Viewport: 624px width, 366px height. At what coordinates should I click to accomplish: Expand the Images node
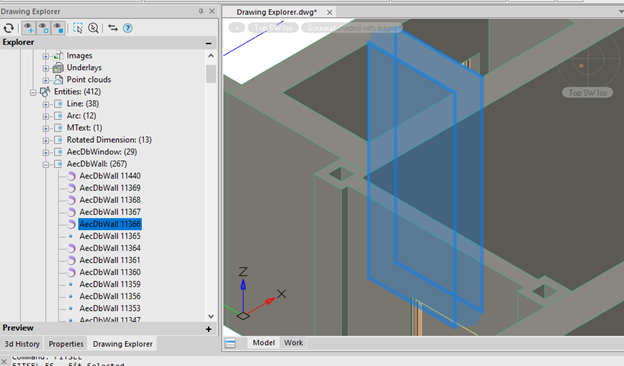[x=45, y=56]
